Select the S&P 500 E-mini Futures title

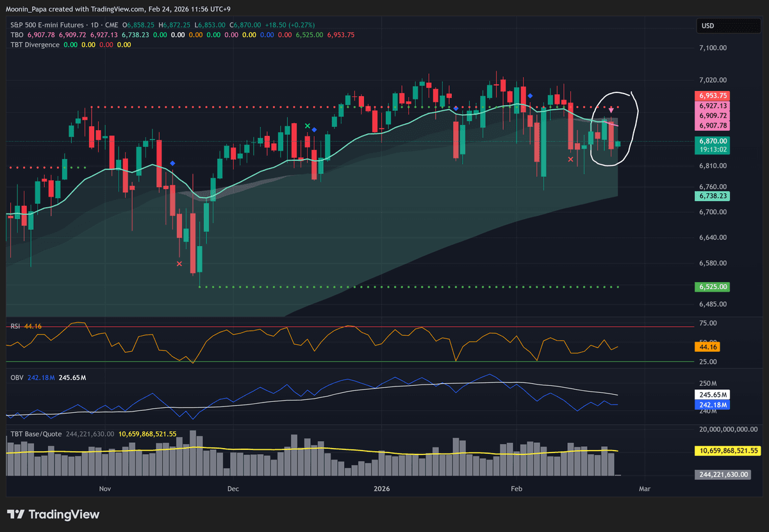(49, 24)
